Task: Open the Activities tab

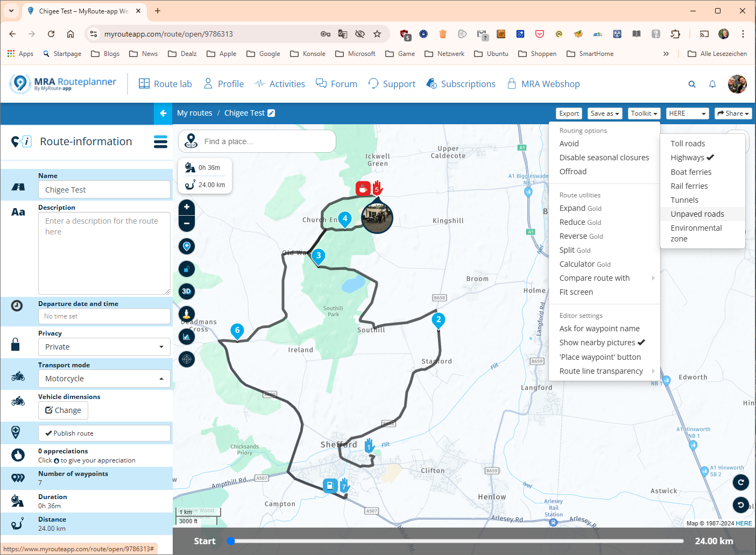Action: 280,84
